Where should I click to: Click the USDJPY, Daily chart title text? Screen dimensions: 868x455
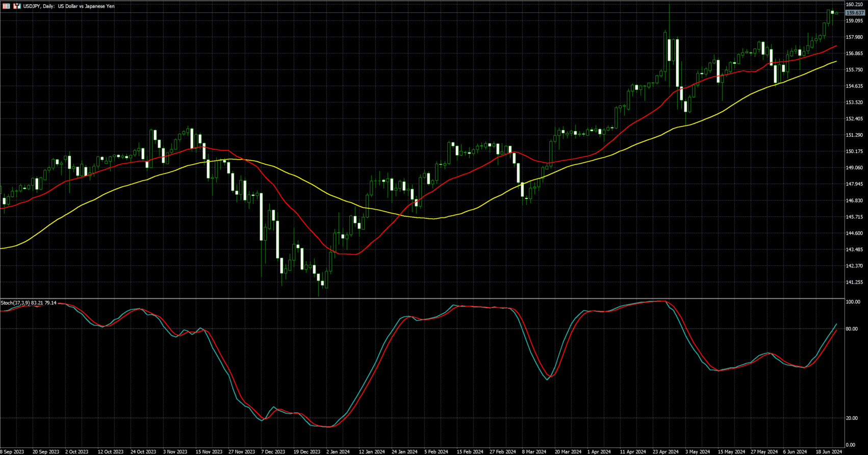[69, 6]
